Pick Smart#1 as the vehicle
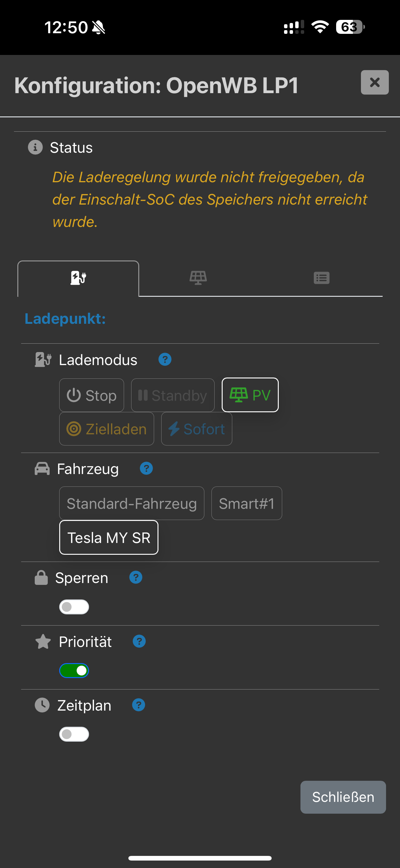 [x=247, y=504]
